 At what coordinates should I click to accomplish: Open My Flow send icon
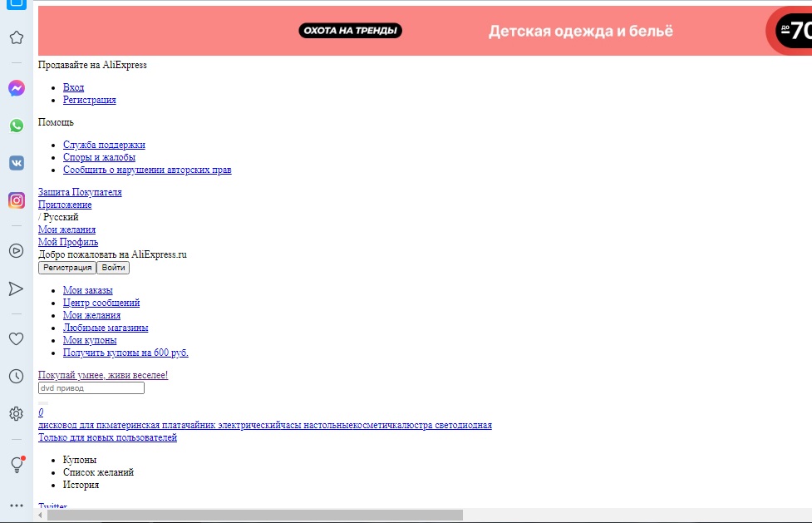point(17,289)
